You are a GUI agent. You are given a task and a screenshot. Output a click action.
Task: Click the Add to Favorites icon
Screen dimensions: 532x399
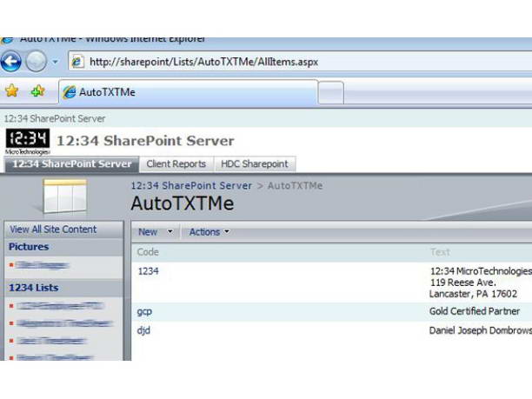(x=37, y=91)
